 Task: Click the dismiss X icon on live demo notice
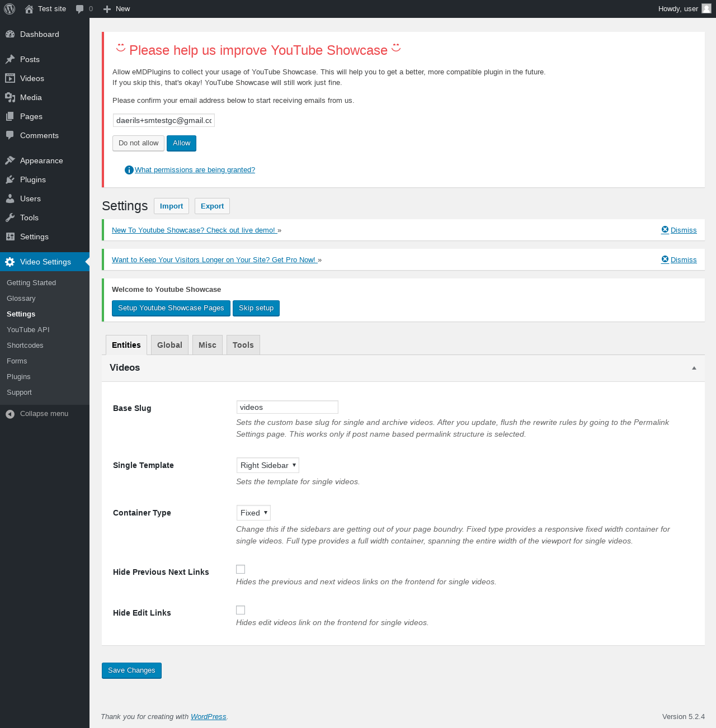[x=665, y=230]
